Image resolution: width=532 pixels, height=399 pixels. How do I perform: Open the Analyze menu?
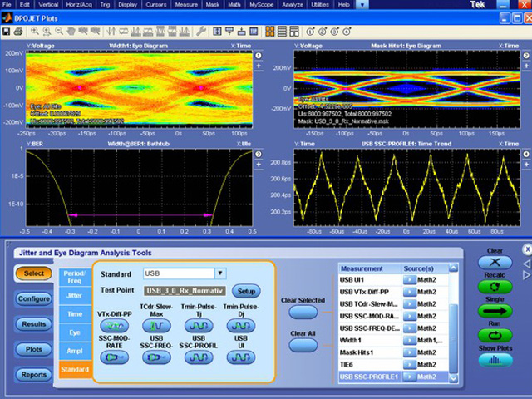tap(293, 5)
